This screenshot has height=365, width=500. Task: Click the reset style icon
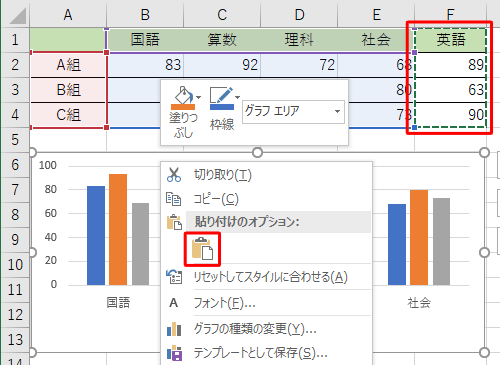[174, 277]
